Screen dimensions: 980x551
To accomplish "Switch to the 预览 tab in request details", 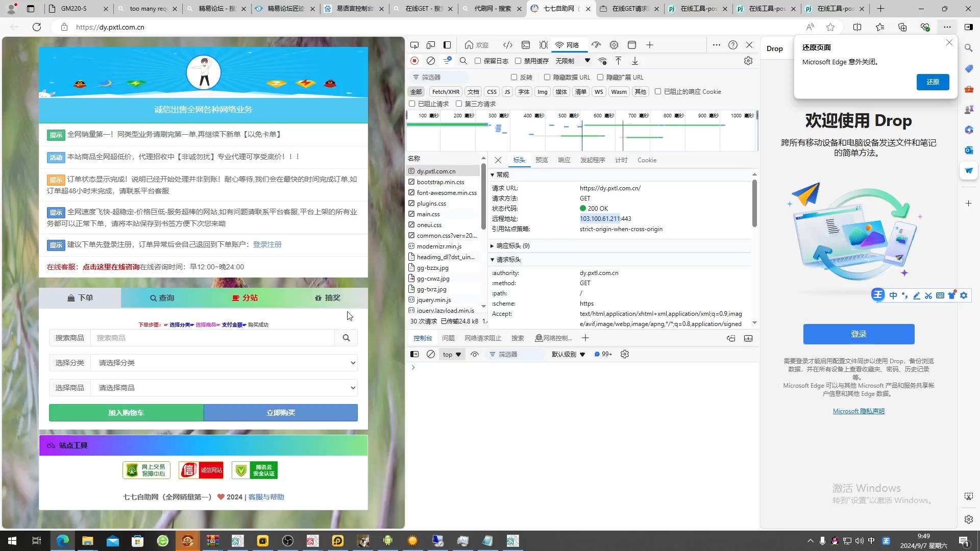I will click(542, 160).
